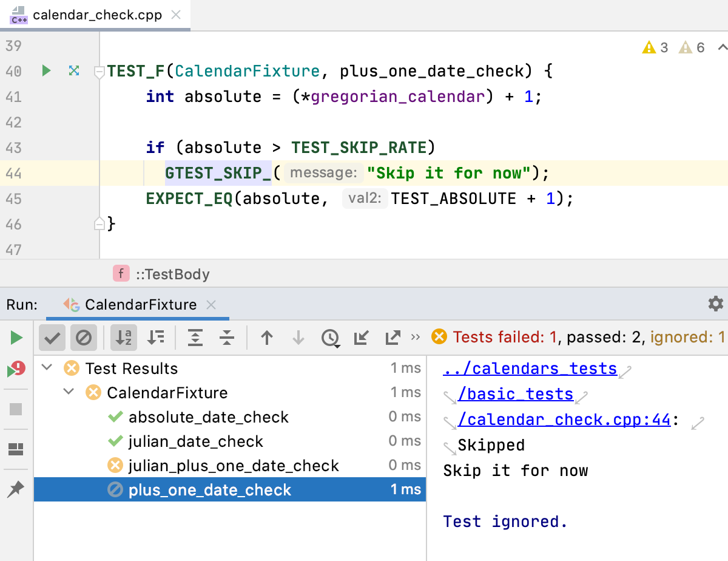
Task: Click EXPECT_EQ on line 45
Action: tap(189, 199)
